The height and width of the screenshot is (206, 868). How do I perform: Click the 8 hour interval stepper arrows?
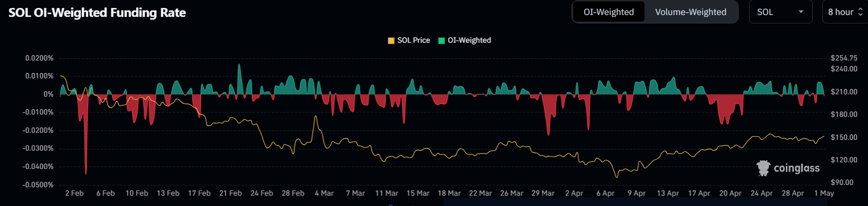pos(860,12)
